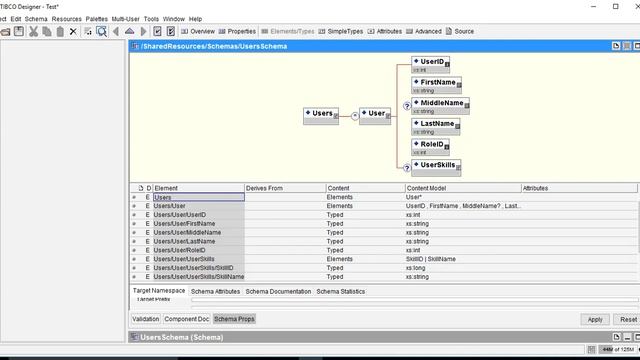Click the corner icon on UserID node
Viewport: 640px width, 360px height.
point(447,64)
